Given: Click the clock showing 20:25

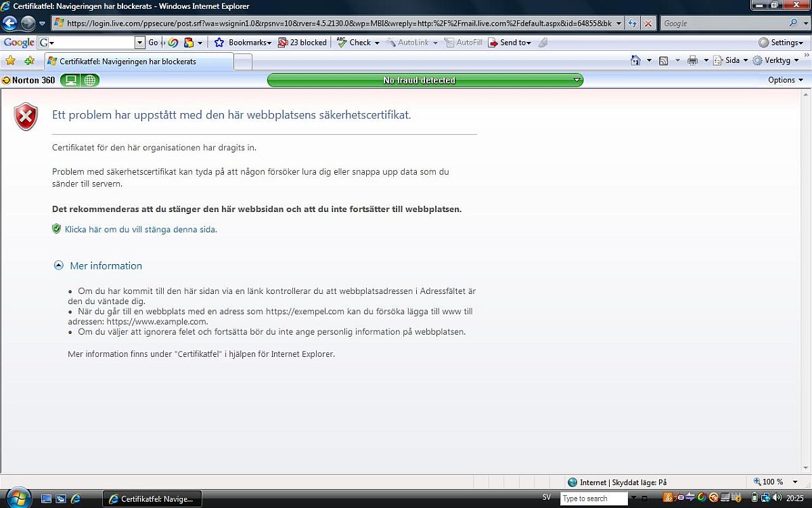Looking at the screenshot, I should pos(795,498).
